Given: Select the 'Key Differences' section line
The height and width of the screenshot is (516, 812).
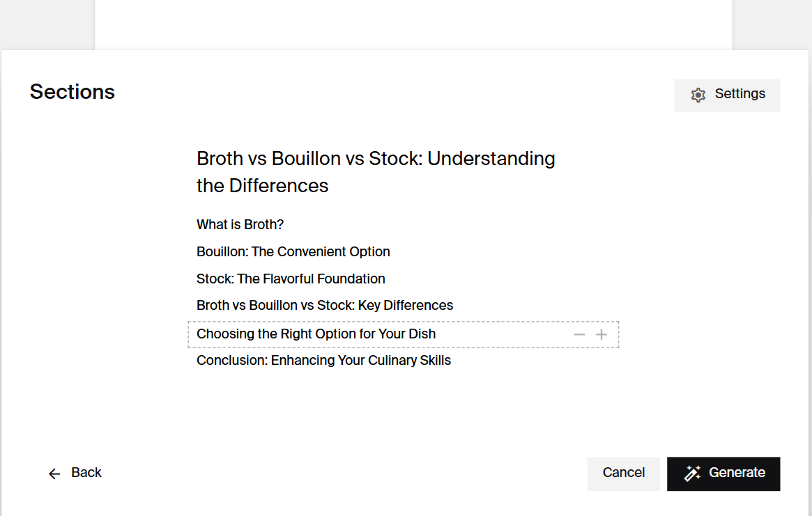Looking at the screenshot, I should point(325,305).
